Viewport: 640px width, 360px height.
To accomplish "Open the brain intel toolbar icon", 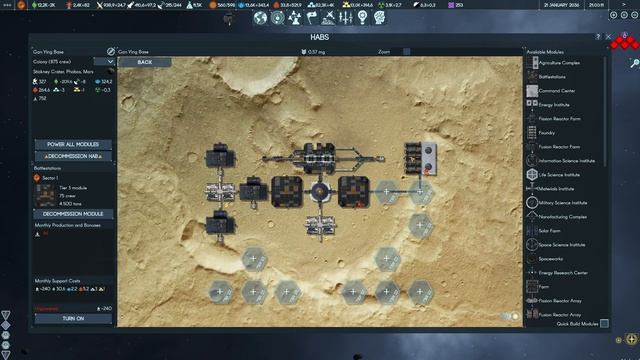I will (x=379, y=18).
